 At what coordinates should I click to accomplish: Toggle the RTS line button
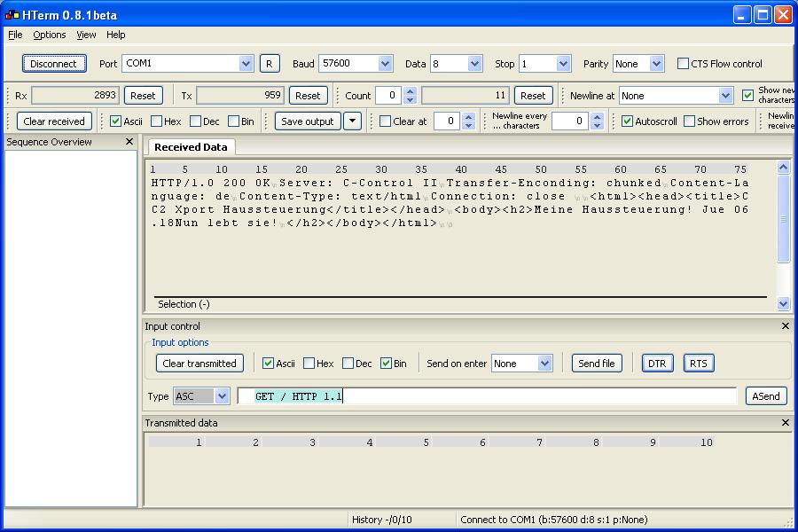pyautogui.click(x=699, y=364)
